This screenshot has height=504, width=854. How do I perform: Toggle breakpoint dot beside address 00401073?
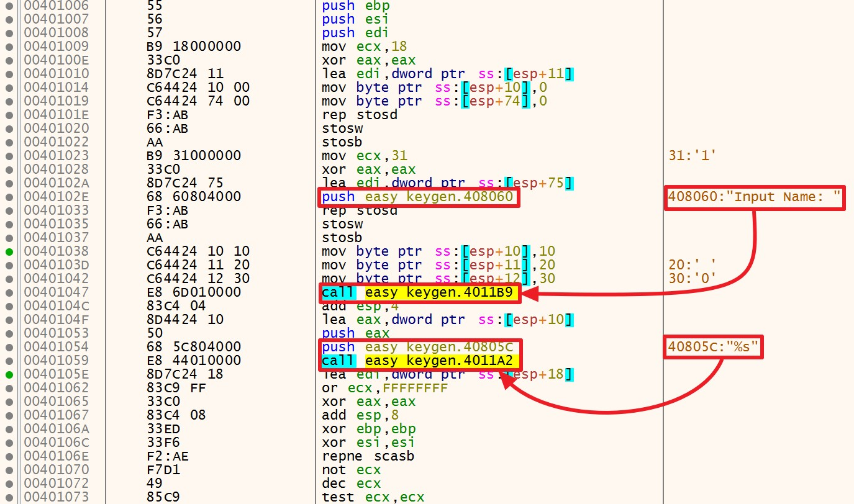(x=9, y=497)
